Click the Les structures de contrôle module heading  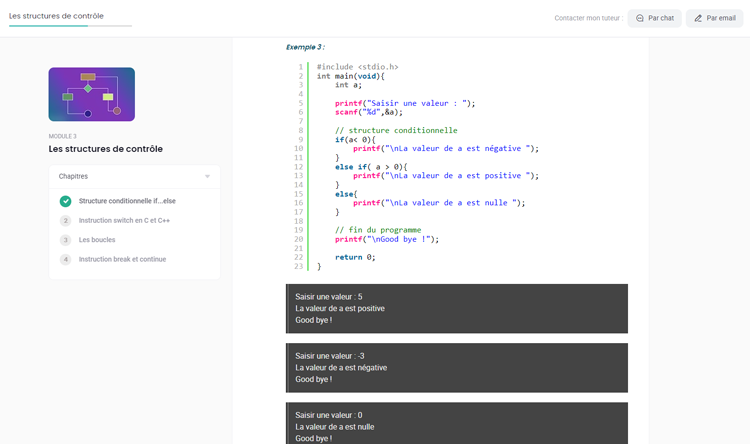pyautogui.click(x=105, y=149)
